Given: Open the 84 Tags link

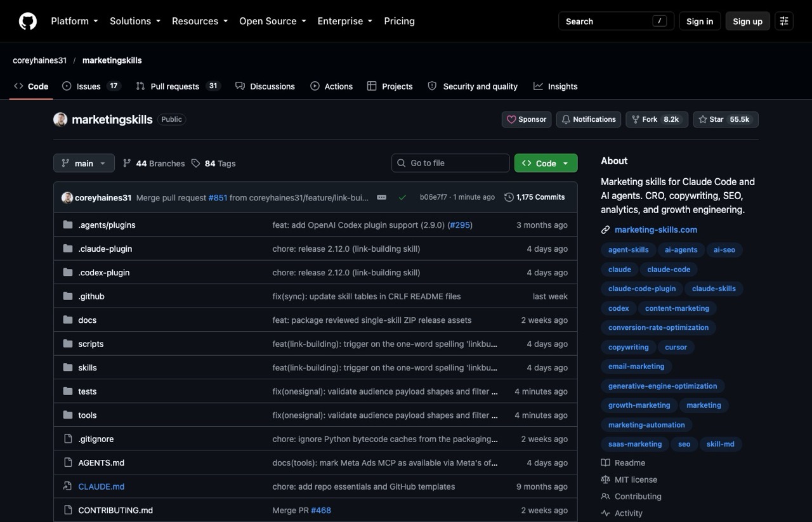Looking at the screenshot, I should point(214,163).
